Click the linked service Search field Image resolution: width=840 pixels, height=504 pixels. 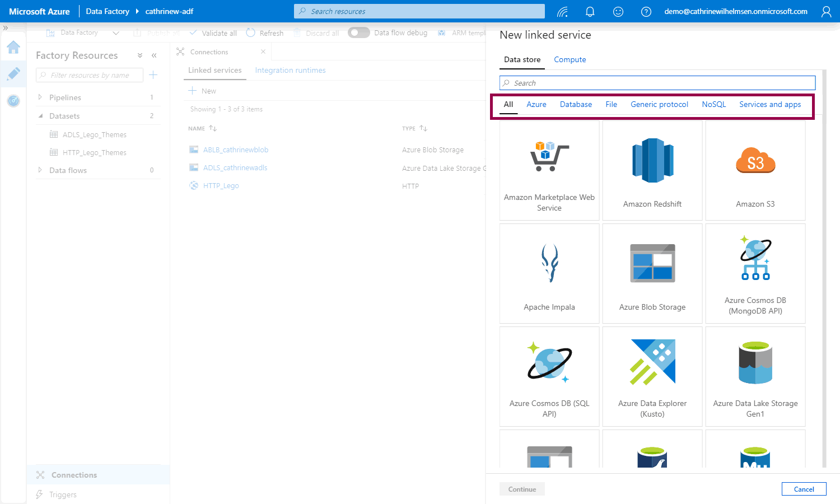click(657, 83)
